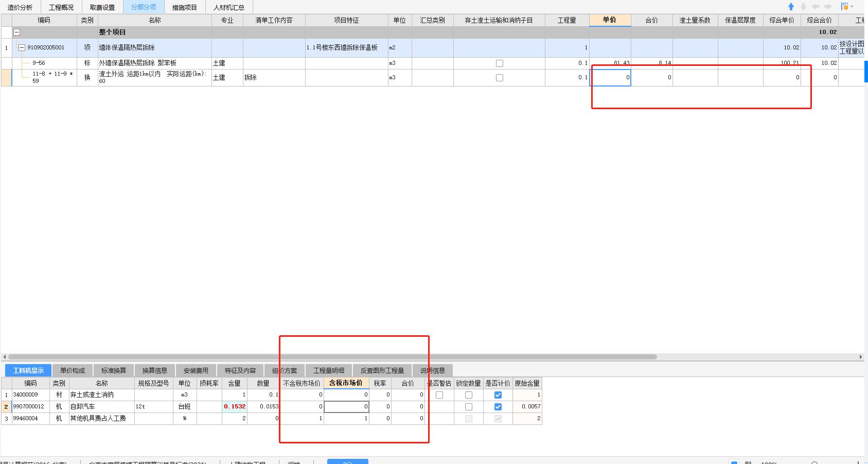This screenshot has width=868, height=464.
Task: Open the 反查图形工程量 bottom tab
Action: [x=382, y=370]
